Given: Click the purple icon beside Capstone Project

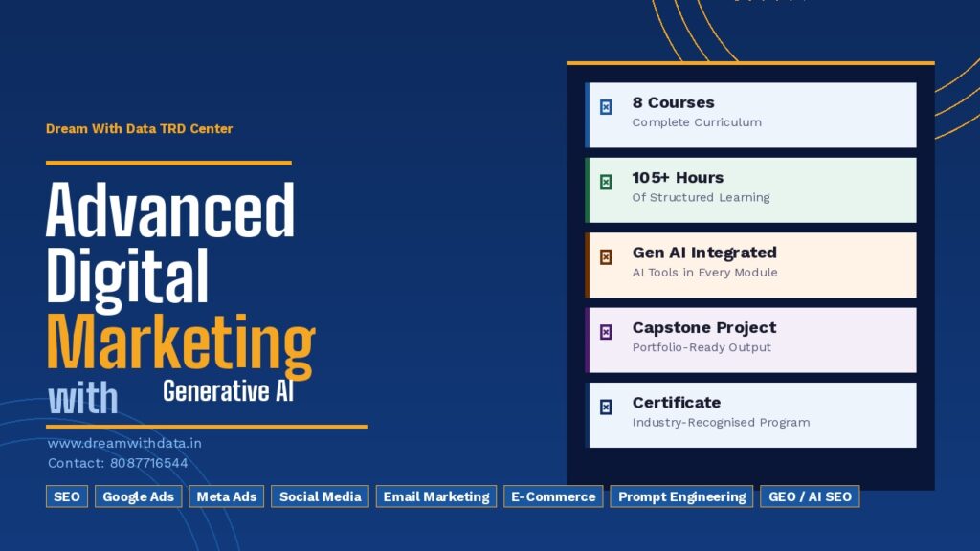Looking at the screenshot, I should (606, 332).
